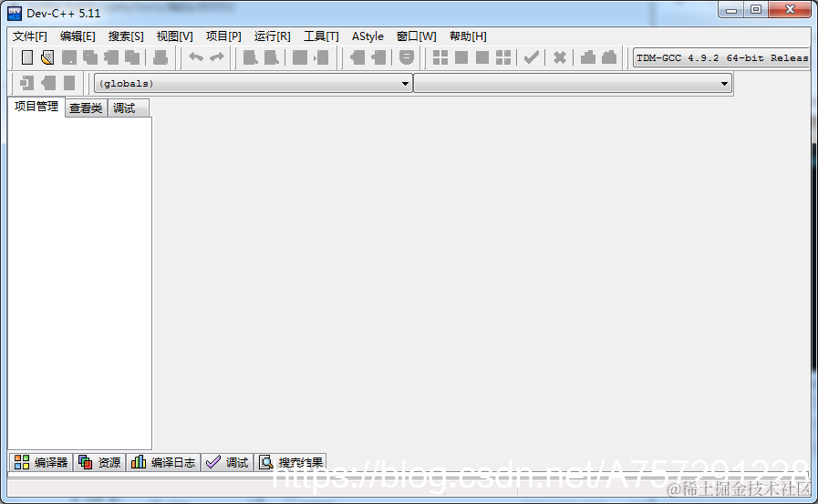Viewport: 818px width, 504px height.
Task: Open the 编辑[E] menu
Action: (78, 36)
